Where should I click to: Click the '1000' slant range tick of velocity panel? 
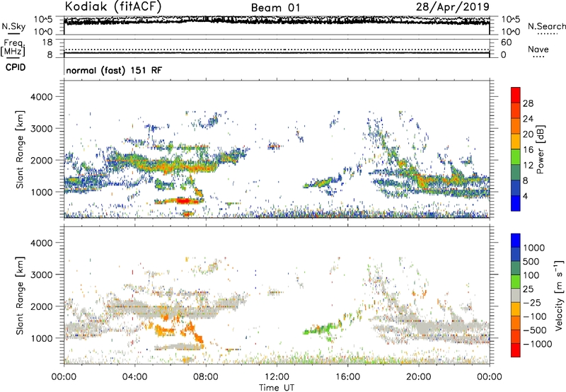42,338
